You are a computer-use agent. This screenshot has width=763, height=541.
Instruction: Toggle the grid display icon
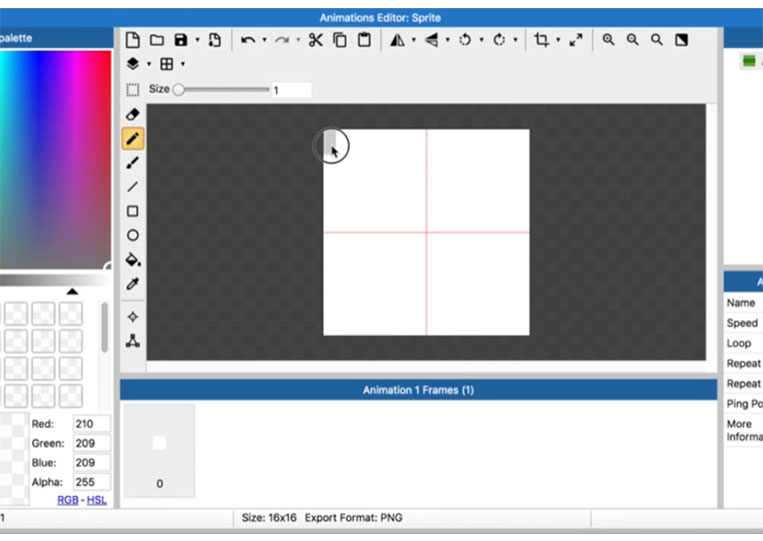166,64
